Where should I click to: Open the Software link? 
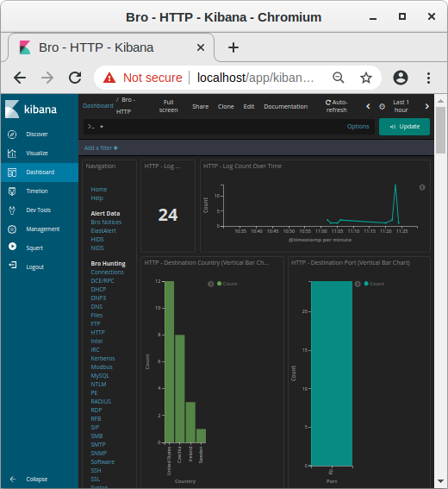103,462
